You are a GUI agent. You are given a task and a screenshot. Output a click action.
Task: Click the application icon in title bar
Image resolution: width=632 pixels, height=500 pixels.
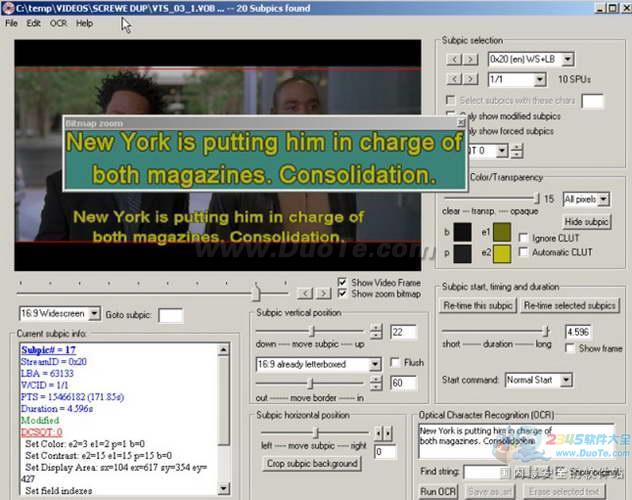[8, 8]
